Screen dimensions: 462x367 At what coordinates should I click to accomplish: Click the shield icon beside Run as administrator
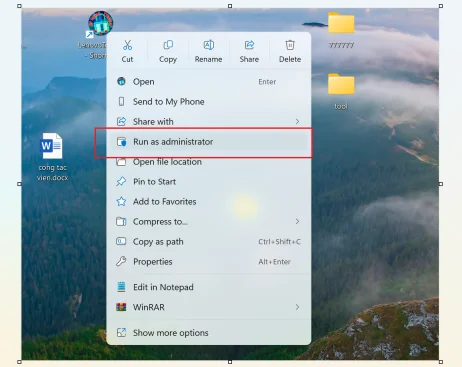coord(121,142)
